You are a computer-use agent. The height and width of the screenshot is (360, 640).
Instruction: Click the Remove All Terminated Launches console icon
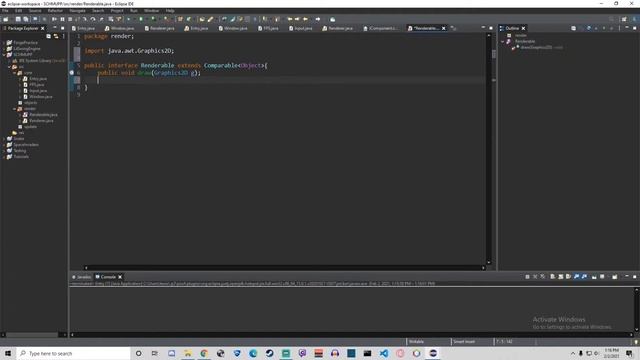[542, 277]
